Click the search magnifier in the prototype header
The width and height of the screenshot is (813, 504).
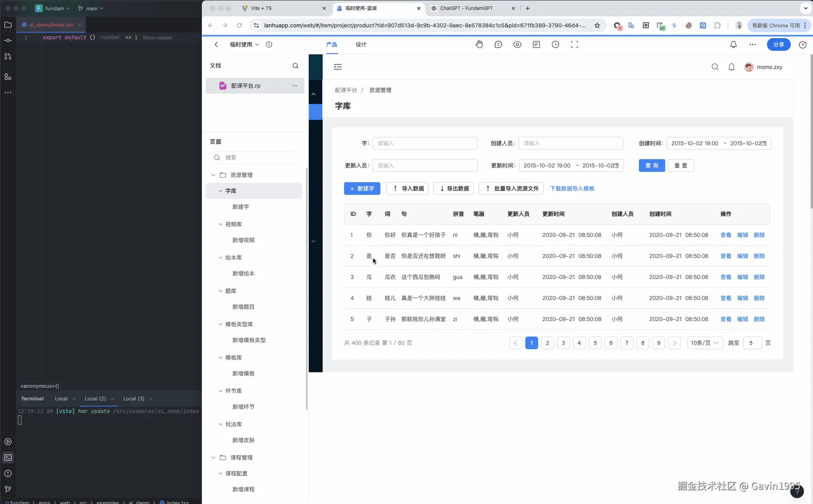[x=714, y=67]
